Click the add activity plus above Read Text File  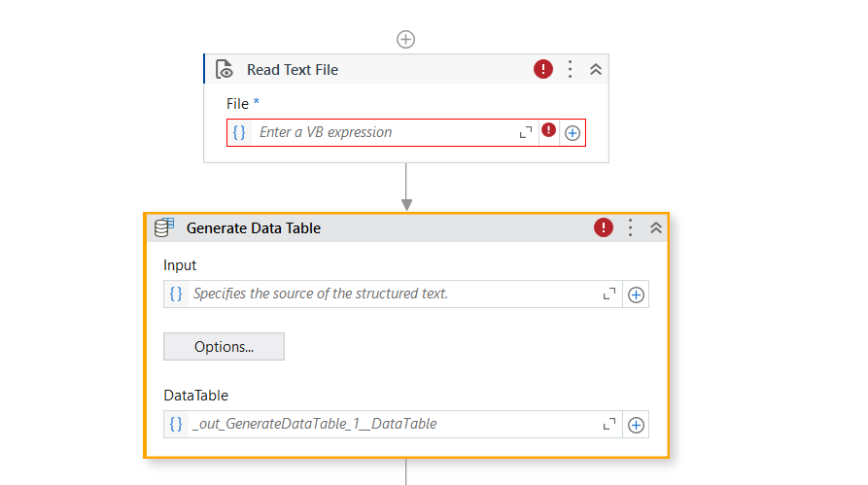tap(406, 39)
